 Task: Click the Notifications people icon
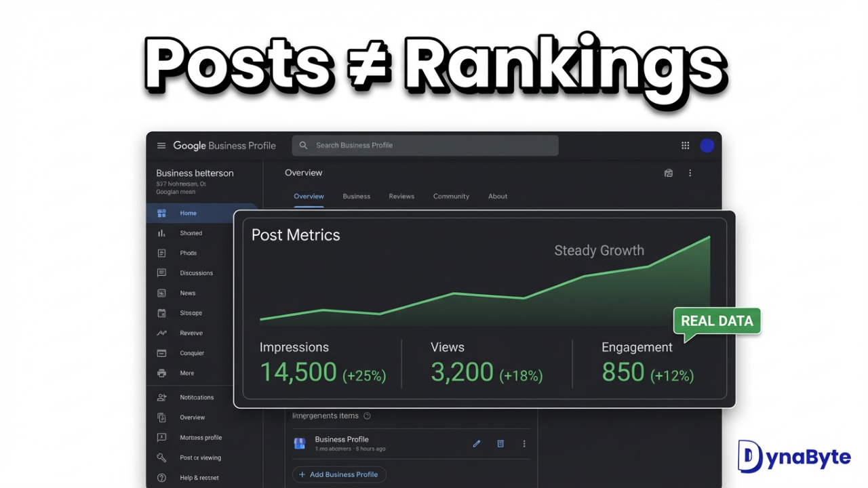(x=161, y=397)
